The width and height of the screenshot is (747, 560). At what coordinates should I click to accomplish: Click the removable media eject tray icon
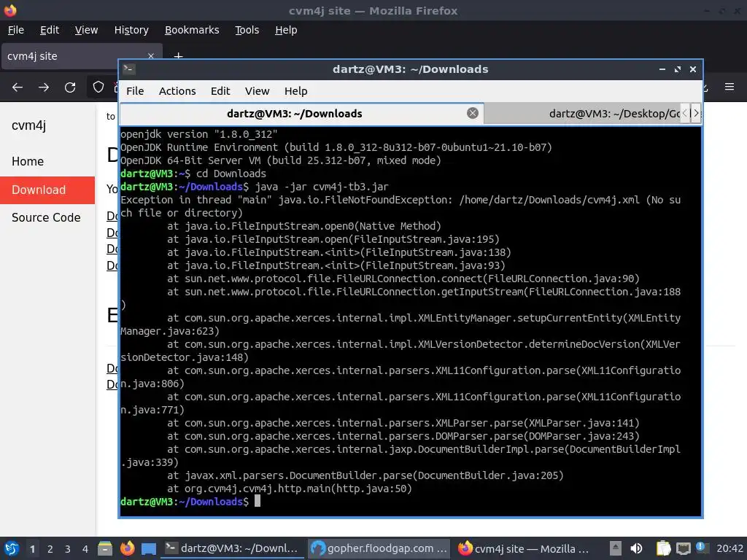pyautogui.click(x=616, y=548)
